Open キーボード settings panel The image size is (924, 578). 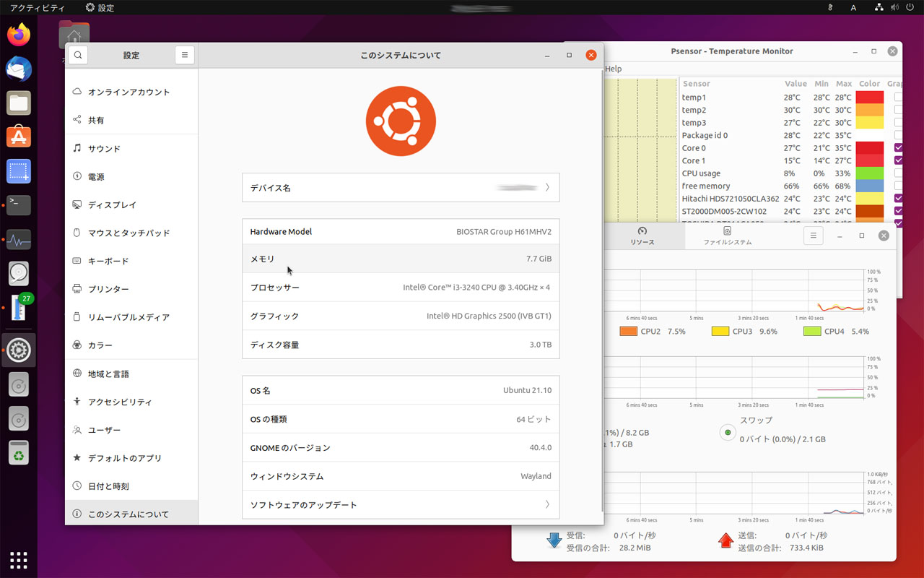coord(131,261)
